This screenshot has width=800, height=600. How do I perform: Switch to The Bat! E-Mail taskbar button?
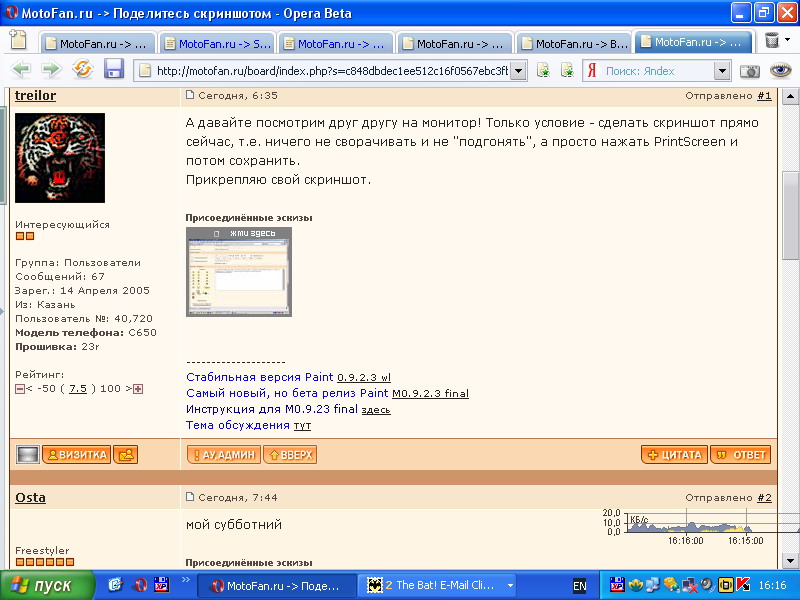pos(435,586)
